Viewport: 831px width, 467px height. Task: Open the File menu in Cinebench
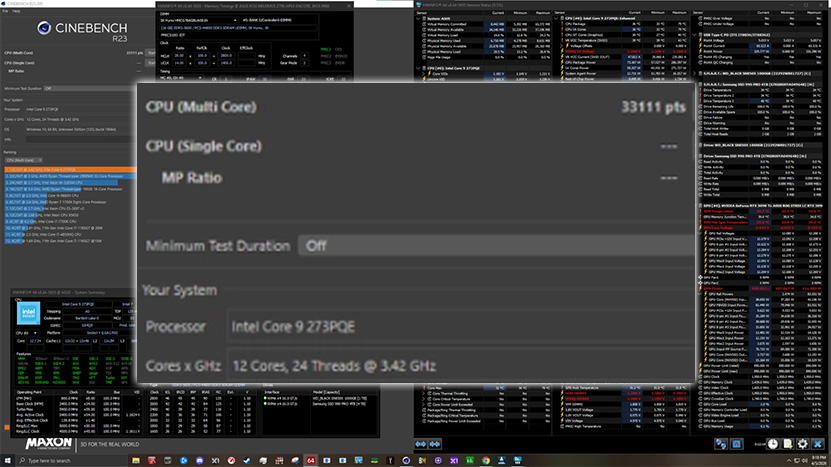6,13
